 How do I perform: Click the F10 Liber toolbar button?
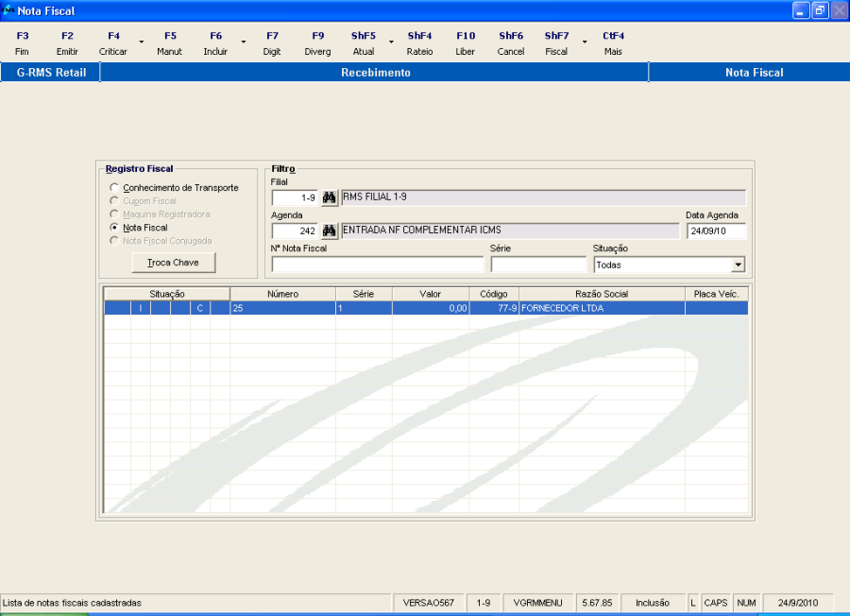click(x=465, y=43)
